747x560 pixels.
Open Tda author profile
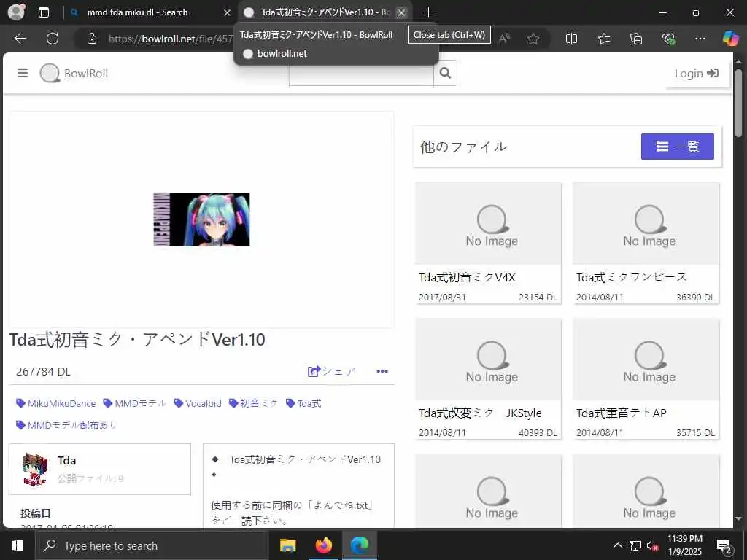tap(66, 461)
